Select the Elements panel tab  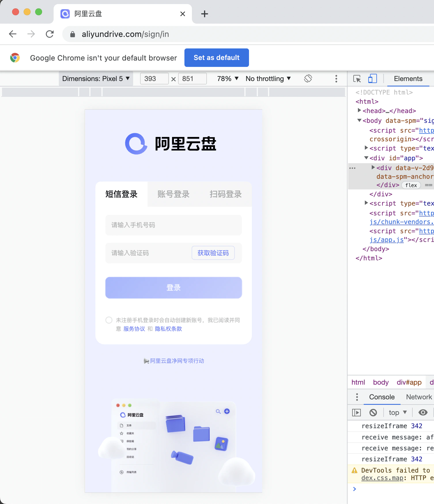coord(408,79)
